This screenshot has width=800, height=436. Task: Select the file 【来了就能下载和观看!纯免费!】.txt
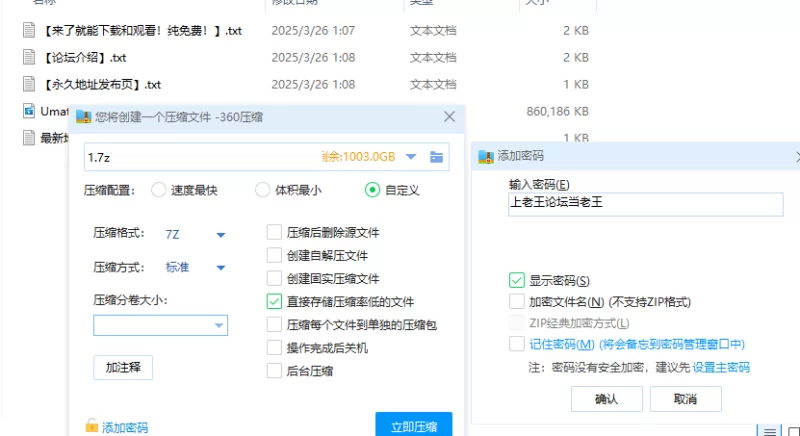click(x=142, y=31)
